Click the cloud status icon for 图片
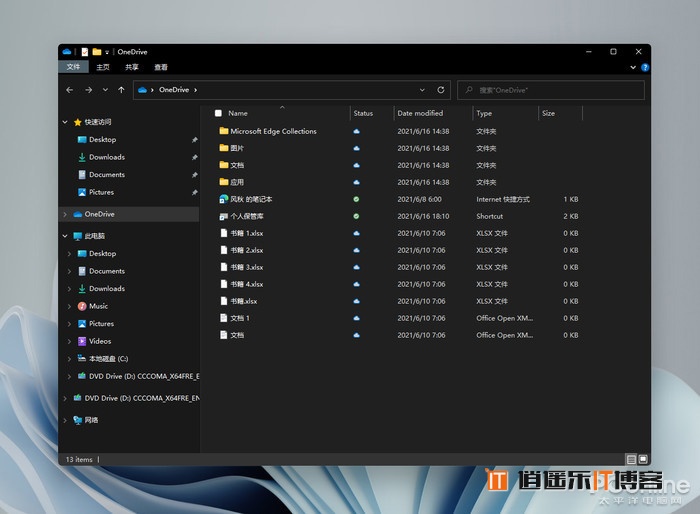Screen dimensions: 700x514 coord(356,148)
